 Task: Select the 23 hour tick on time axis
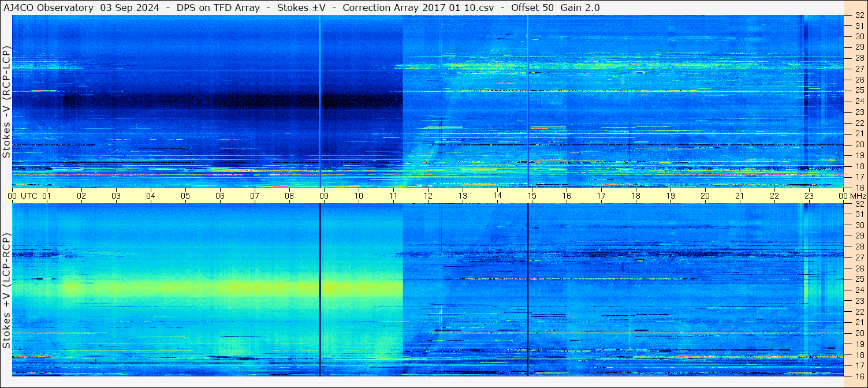809,196
